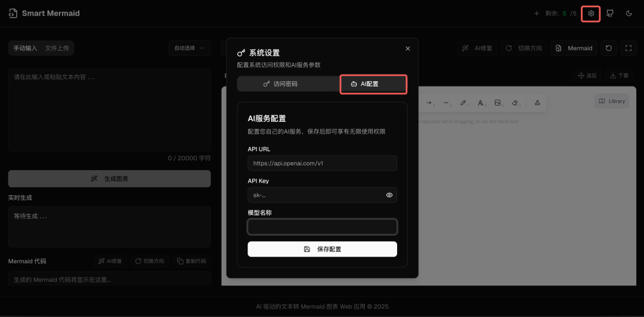Open the 自动选择 dropdown
The height and width of the screenshot is (317, 644).
click(190, 48)
